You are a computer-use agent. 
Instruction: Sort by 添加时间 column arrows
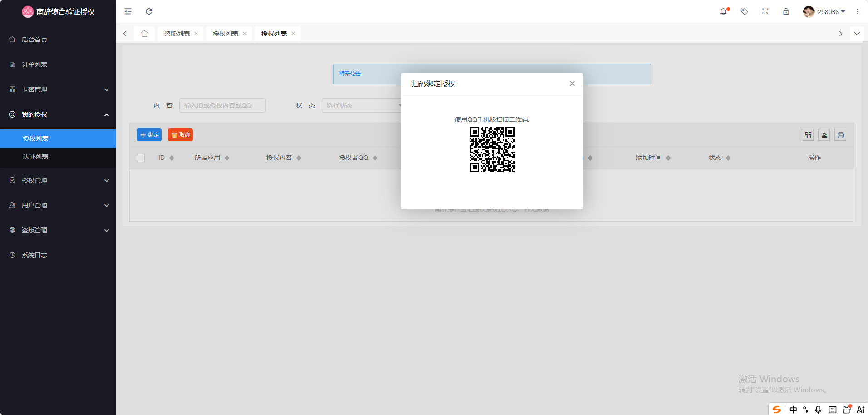[x=668, y=158]
